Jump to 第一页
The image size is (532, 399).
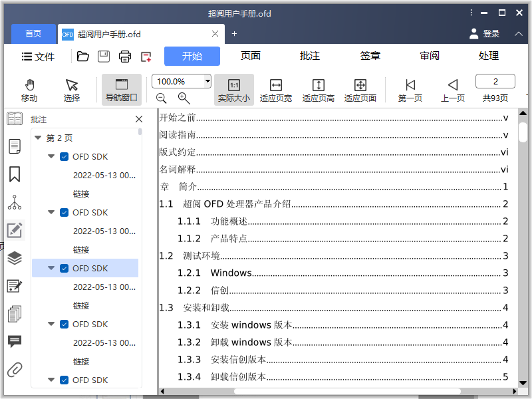point(410,90)
